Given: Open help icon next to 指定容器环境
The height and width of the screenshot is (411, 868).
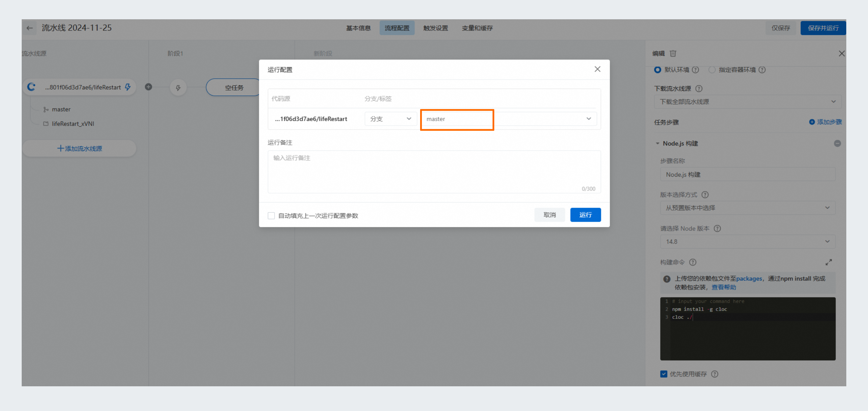Looking at the screenshot, I should 762,70.
